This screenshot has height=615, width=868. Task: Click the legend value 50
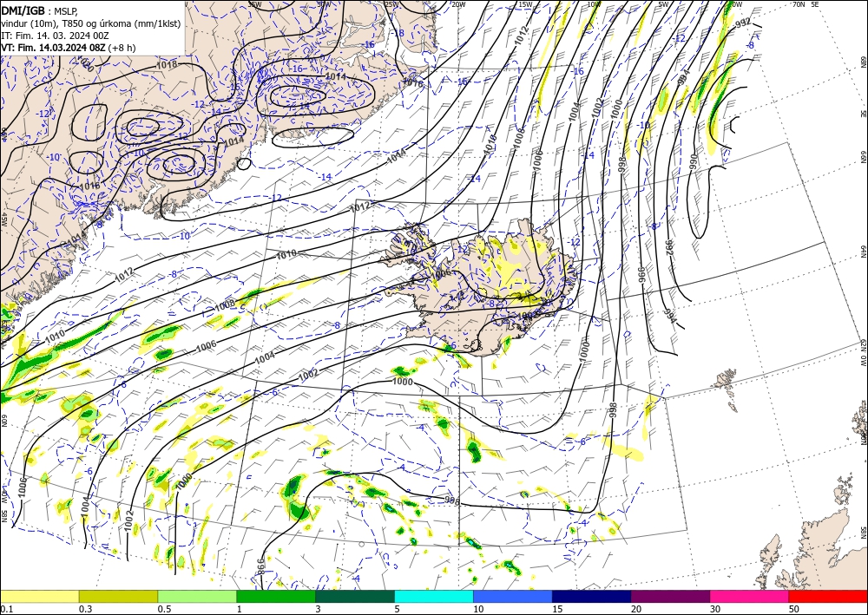[794, 609]
